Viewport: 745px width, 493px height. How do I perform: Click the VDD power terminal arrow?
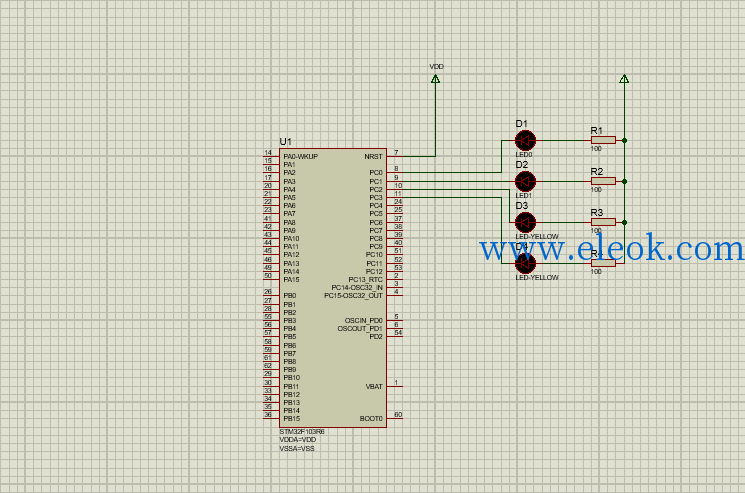[x=435, y=79]
